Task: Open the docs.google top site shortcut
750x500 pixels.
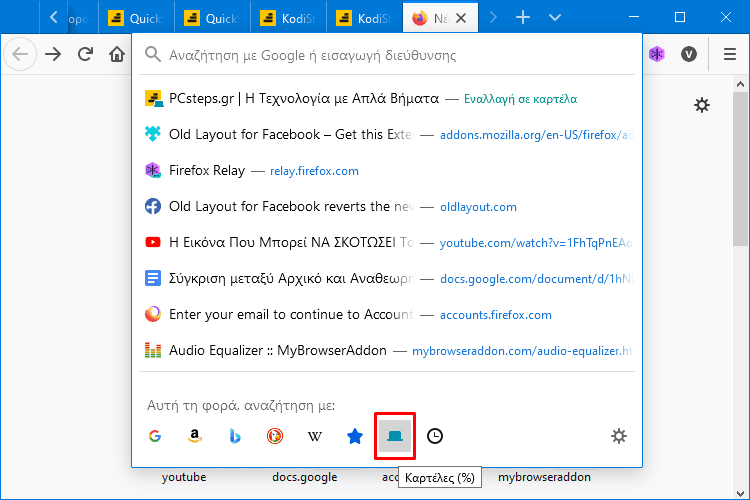Action: [x=305, y=477]
